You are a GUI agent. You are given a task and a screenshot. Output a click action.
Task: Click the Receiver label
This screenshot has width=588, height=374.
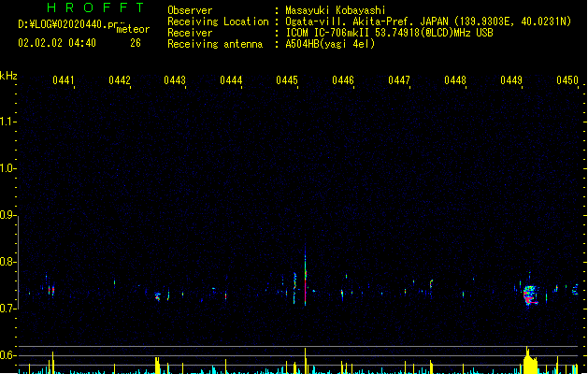click(x=190, y=33)
